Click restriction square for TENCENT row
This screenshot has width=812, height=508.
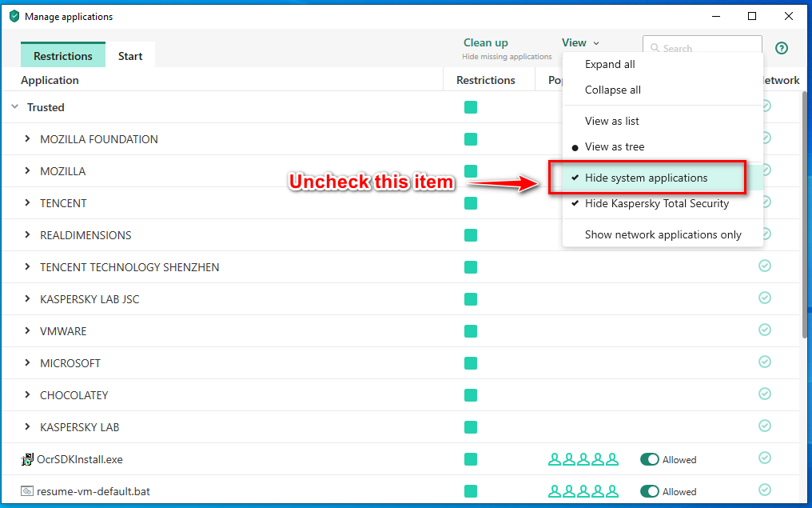[470, 203]
